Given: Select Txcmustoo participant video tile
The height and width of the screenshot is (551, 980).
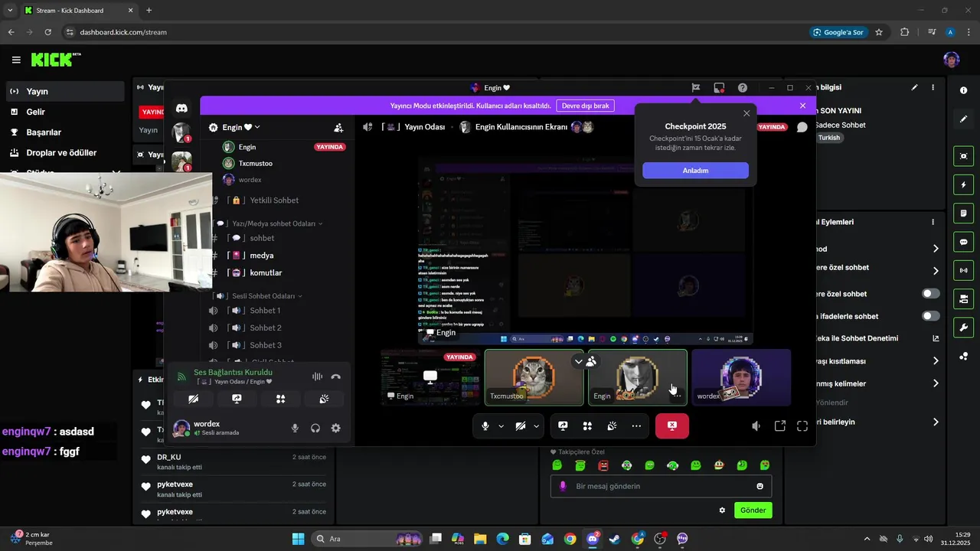Looking at the screenshot, I should (x=534, y=377).
